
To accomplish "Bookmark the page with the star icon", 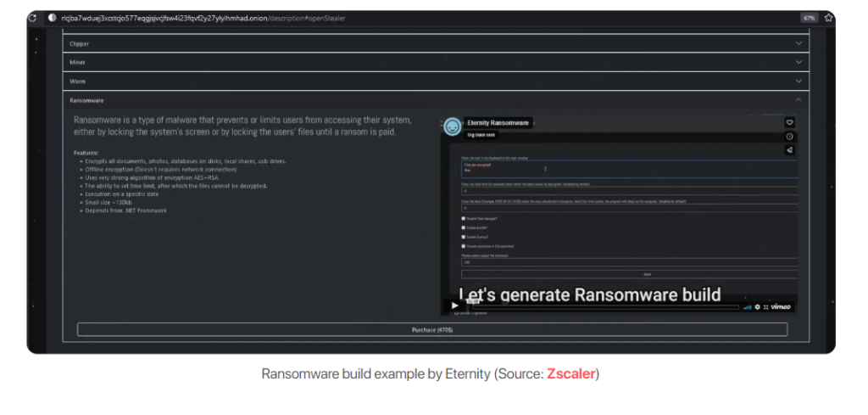I will (828, 19).
